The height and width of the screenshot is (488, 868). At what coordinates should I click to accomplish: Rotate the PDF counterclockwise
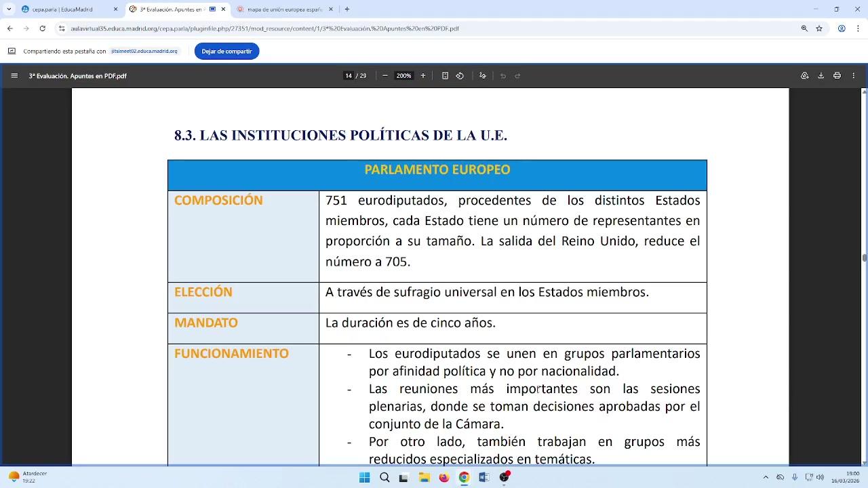pos(460,76)
